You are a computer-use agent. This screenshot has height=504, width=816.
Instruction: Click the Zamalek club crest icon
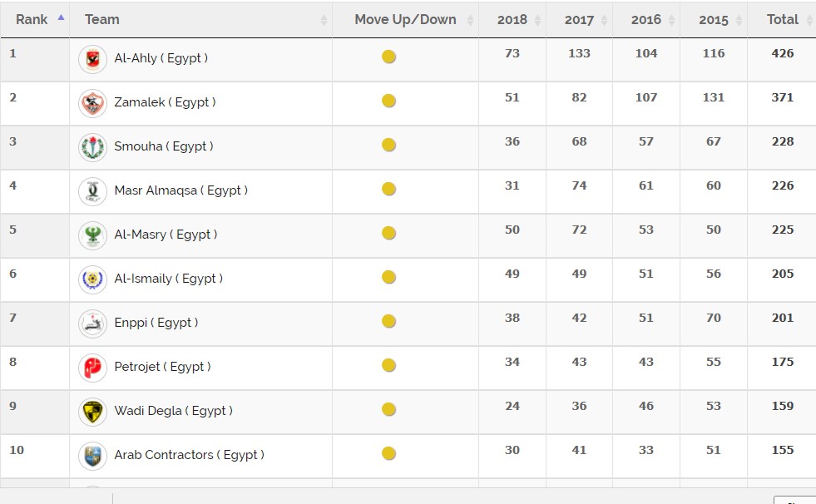pyautogui.click(x=92, y=103)
